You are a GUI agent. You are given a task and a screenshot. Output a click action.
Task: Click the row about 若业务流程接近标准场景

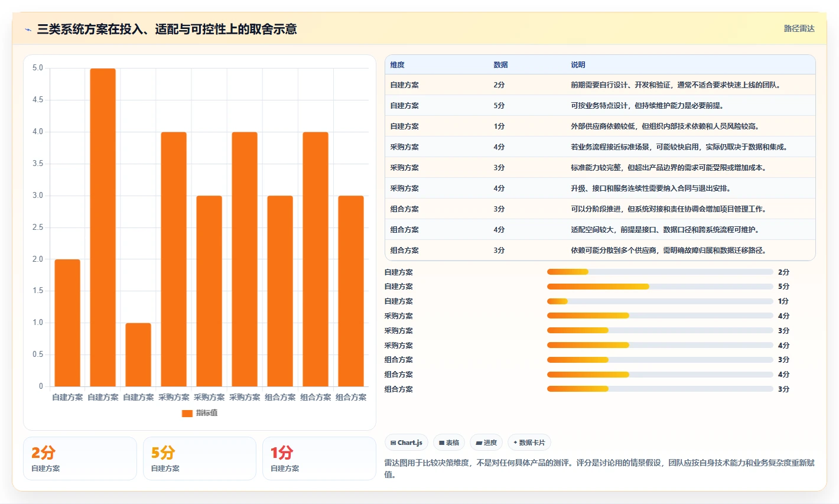600,147
